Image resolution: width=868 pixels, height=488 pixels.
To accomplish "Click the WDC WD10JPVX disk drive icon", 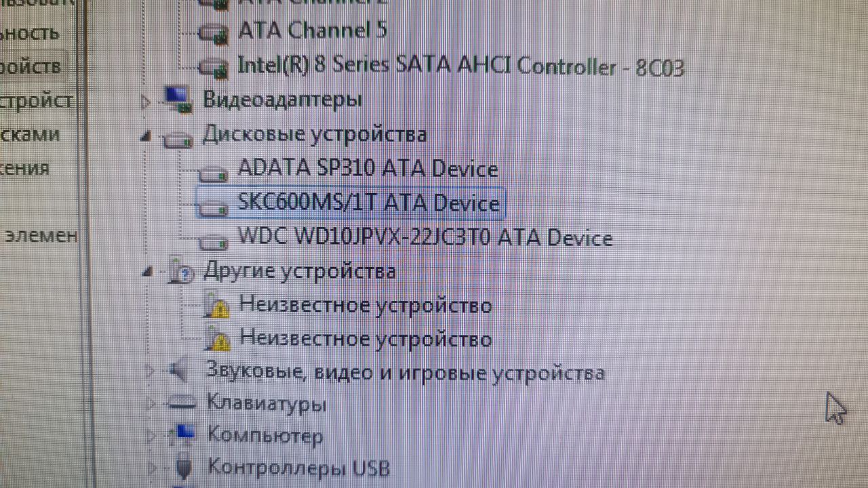I will [216, 242].
